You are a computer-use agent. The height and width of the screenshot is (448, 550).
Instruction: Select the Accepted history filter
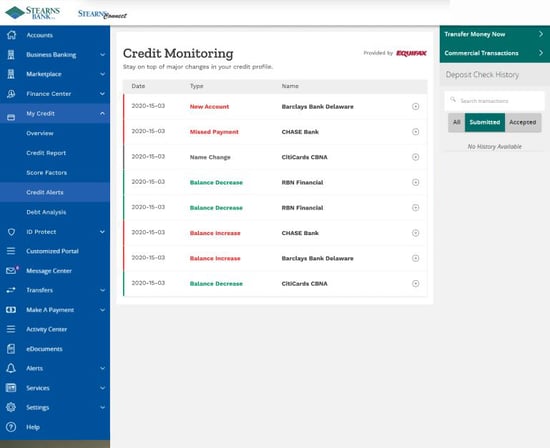pyautogui.click(x=523, y=122)
